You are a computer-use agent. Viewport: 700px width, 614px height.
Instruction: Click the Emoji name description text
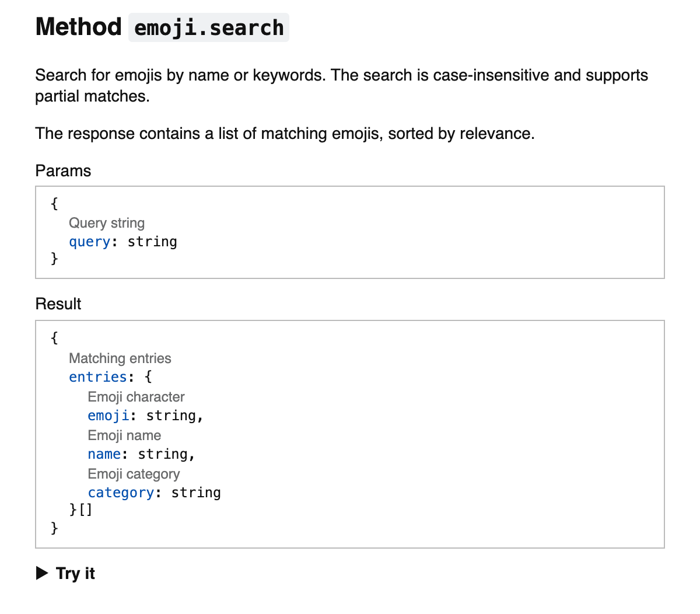(124, 435)
